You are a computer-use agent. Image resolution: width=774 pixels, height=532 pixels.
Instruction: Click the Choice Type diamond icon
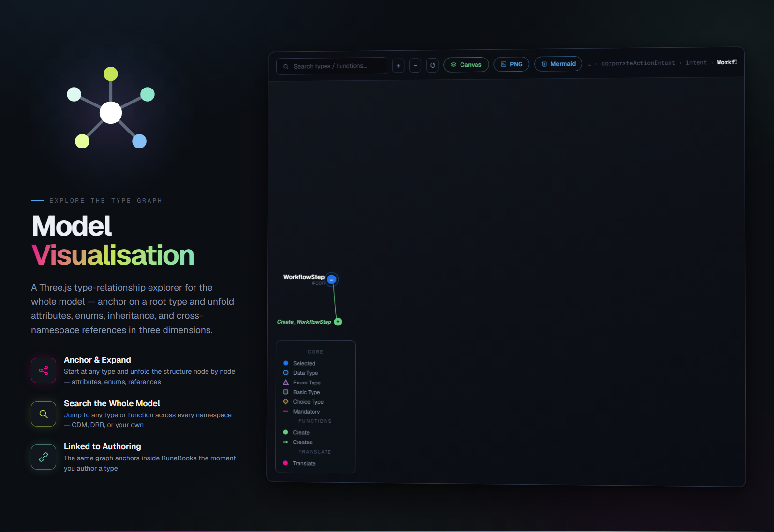point(286,401)
